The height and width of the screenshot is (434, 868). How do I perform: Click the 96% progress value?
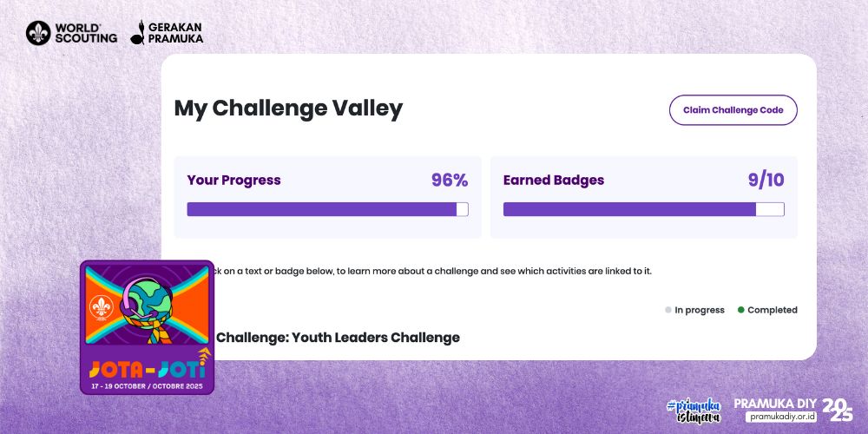click(x=450, y=181)
